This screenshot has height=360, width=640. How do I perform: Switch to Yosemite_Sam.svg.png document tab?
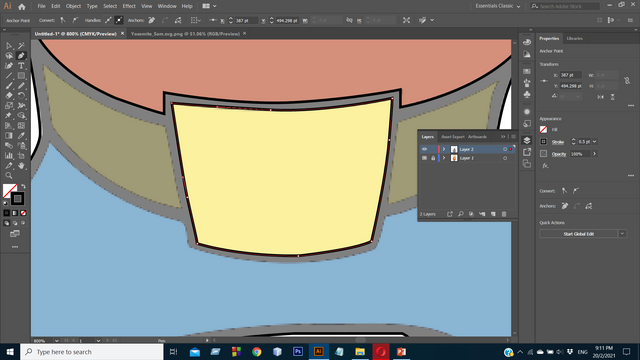point(185,34)
